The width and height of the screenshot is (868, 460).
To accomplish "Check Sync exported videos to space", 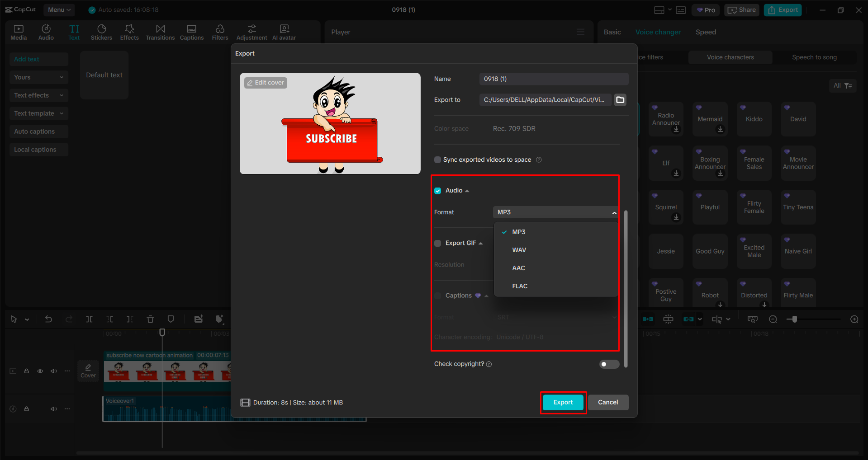I will [437, 160].
